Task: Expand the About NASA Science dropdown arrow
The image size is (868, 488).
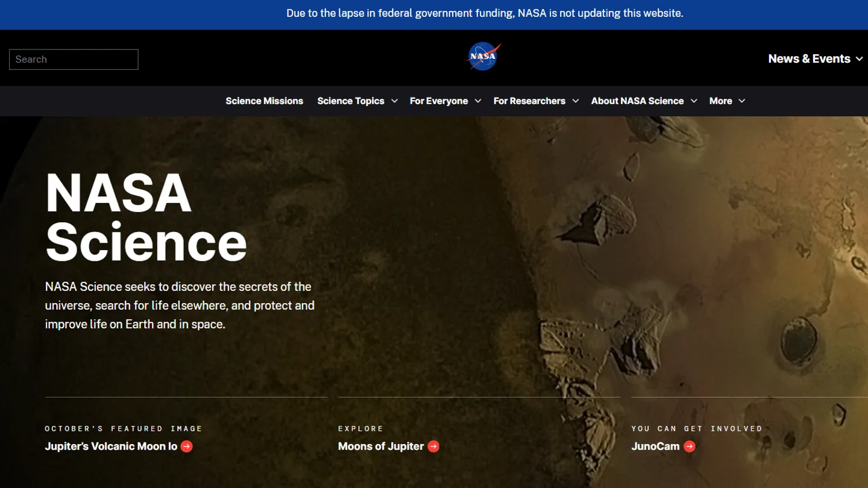Action: tap(694, 101)
